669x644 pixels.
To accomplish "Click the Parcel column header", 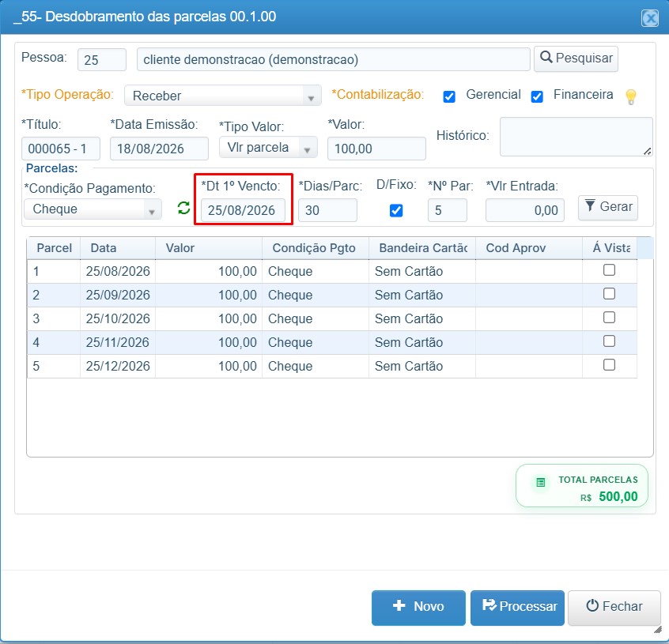I will (x=54, y=248).
